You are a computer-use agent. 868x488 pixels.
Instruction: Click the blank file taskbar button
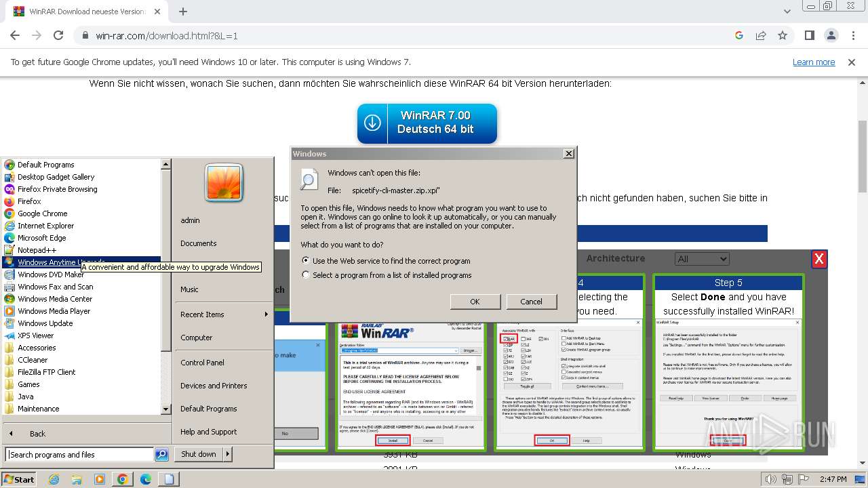point(169,479)
